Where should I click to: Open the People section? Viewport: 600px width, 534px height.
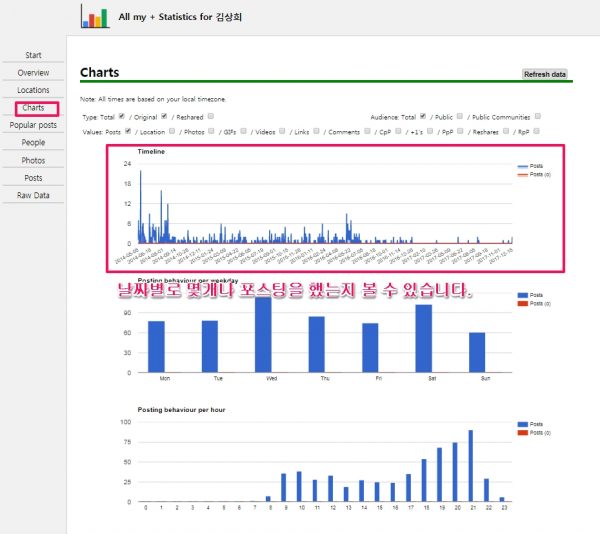(x=33, y=143)
